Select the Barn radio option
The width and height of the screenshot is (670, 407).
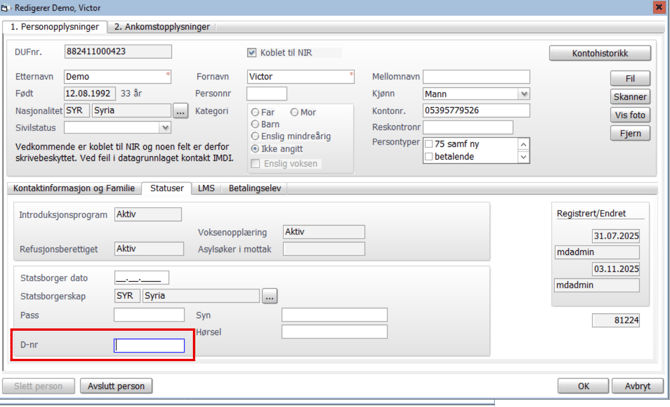(x=256, y=125)
